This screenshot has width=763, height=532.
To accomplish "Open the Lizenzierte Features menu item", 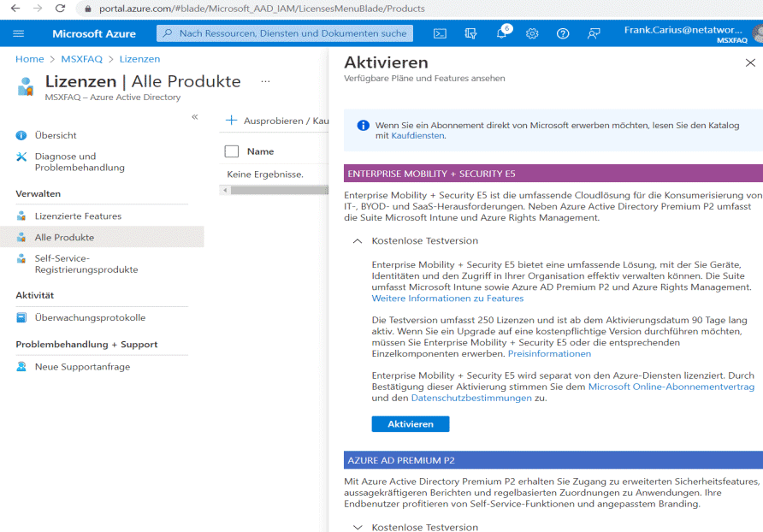I will (x=78, y=216).
